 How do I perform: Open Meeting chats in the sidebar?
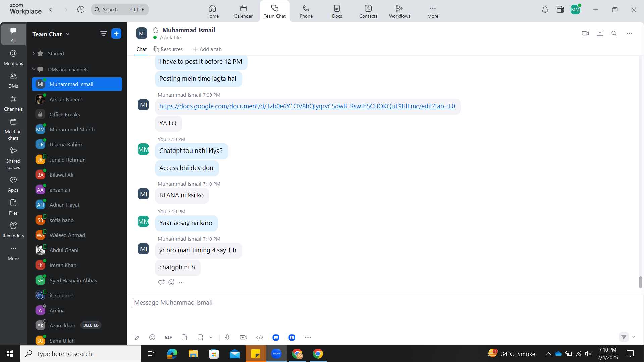coord(13,129)
